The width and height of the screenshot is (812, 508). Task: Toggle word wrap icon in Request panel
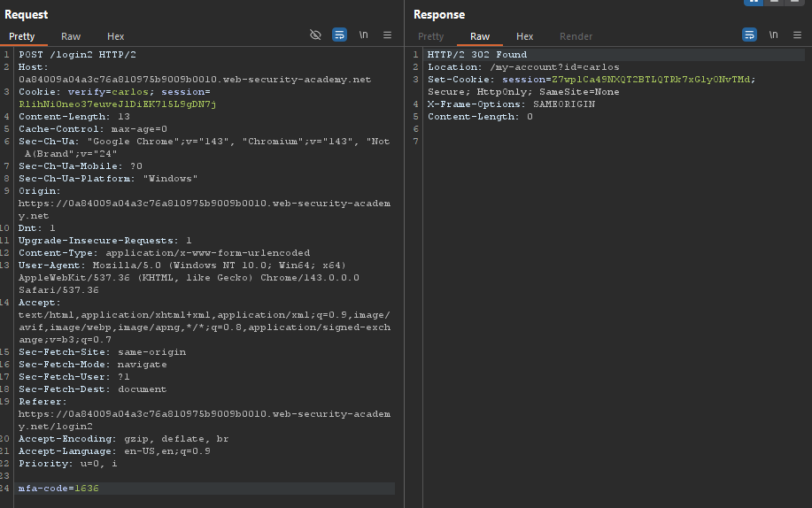point(339,35)
